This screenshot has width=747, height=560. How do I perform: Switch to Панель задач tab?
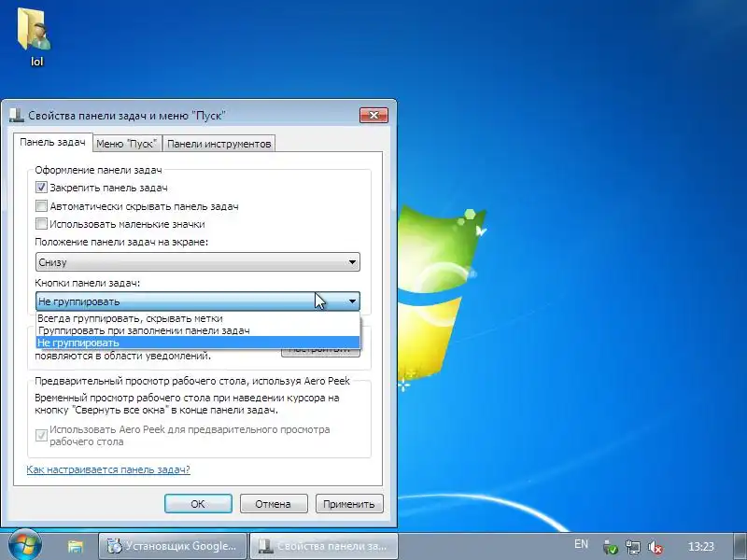(x=52, y=142)
